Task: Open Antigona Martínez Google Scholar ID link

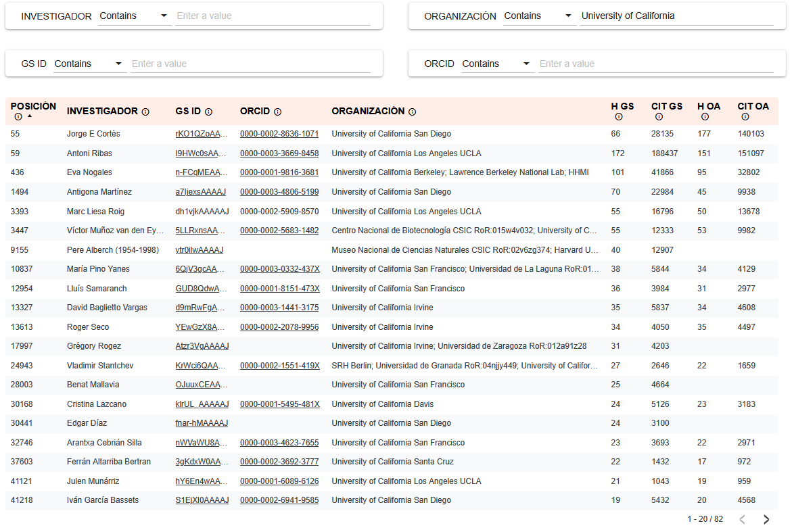Action: 200,192
